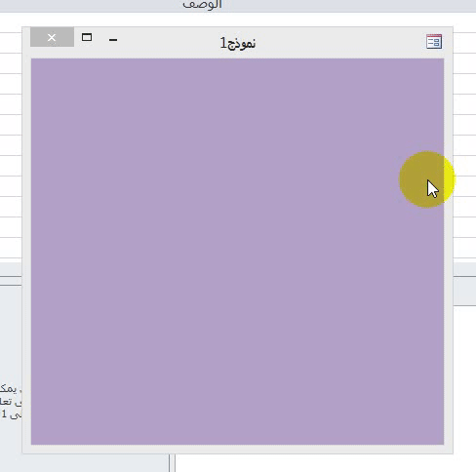The height and width of the screenshot is (472, 476).
Task: Select the الوصف column header
Action: (x=202, y=5)
